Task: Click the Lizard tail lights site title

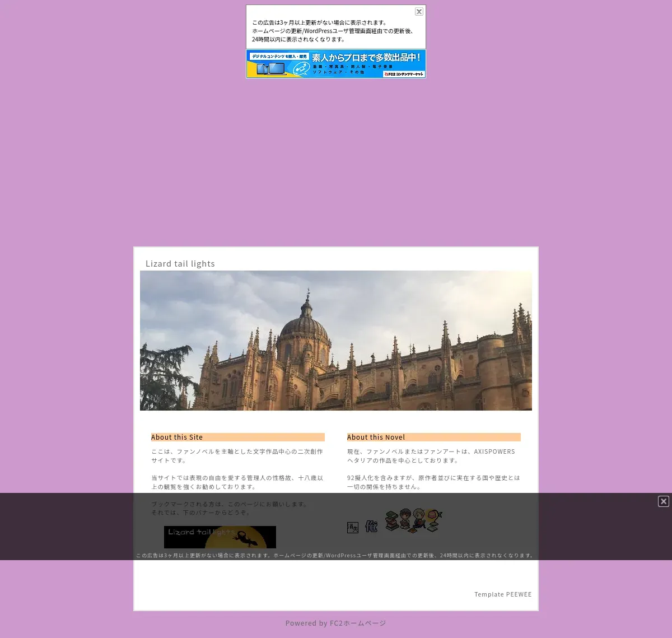Action: (180, 264)
